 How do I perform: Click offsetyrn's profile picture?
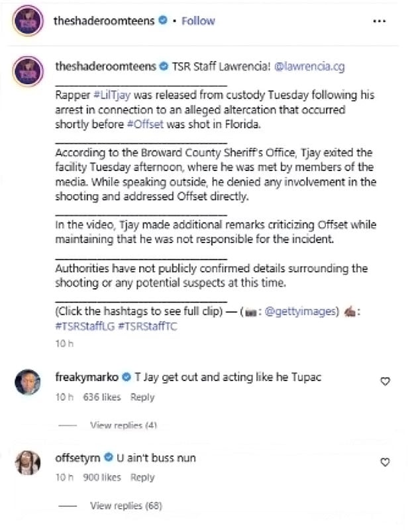coord(29,460)
